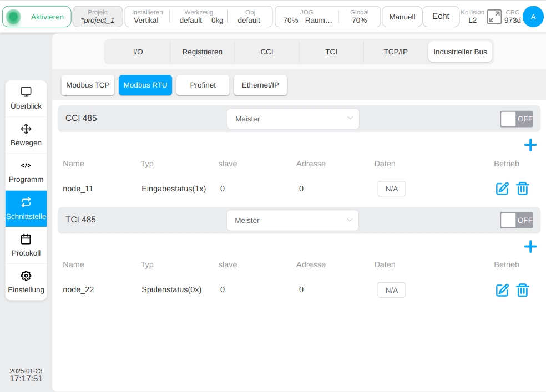Open JOG 70% Raum setting

[307, 16]
